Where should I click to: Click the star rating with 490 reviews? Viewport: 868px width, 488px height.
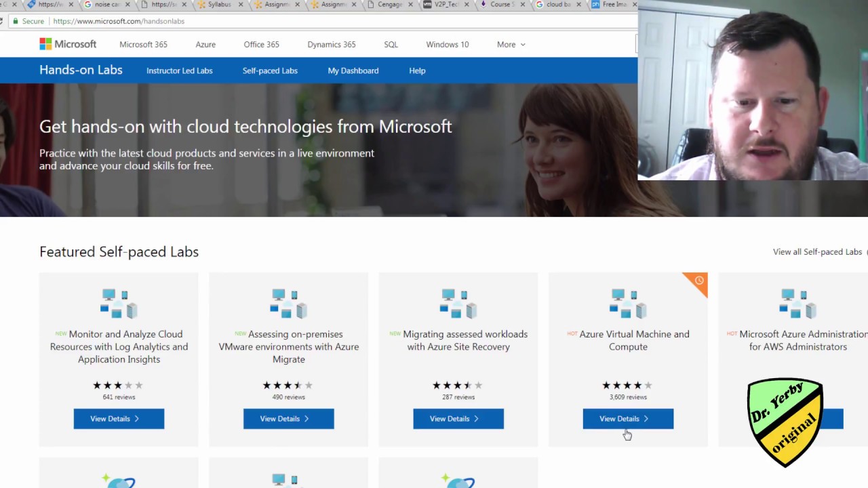coord(289,385)
